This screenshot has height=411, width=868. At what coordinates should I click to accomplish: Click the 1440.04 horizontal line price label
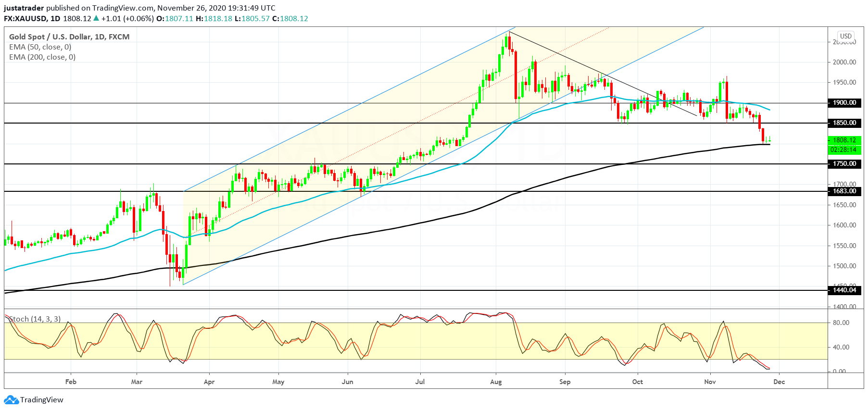point(844,290)
